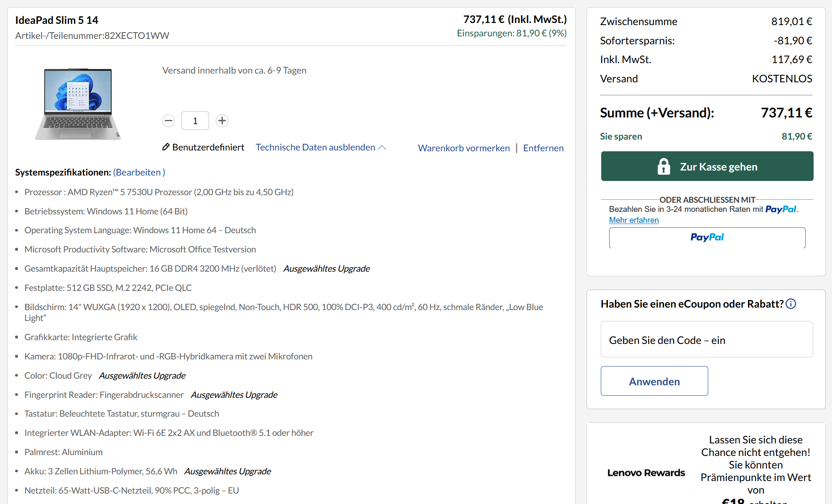
Task: Click the Kamera 1080p-FHD-Infrarot line
Action: pyautogui.click(x=168, y=356)
